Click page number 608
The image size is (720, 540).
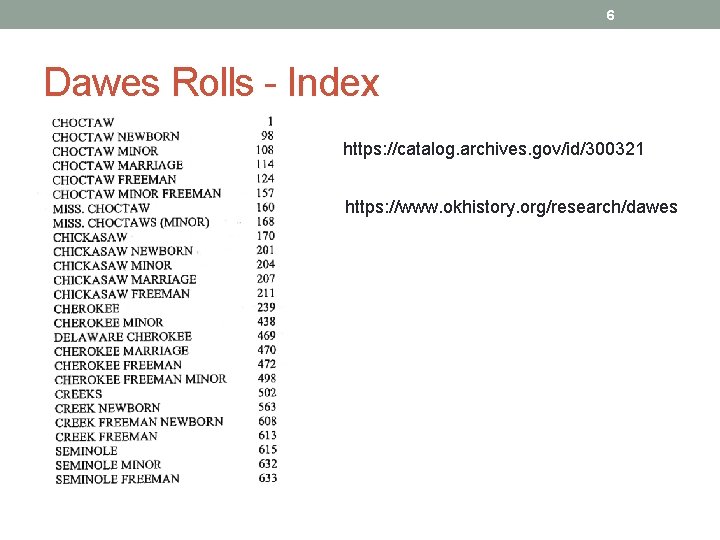pos(267,421)
